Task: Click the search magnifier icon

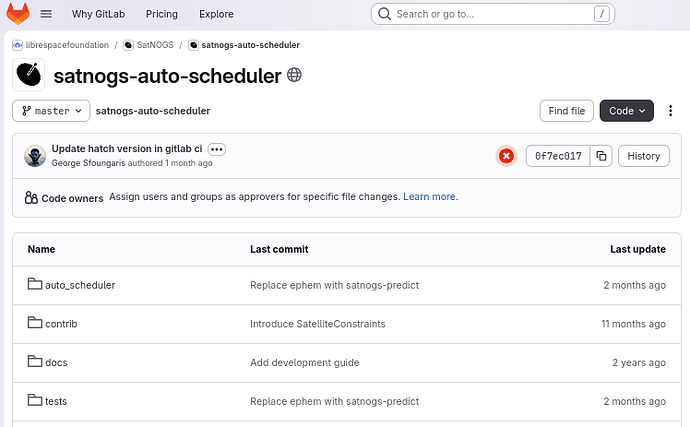Action: [384, 14]
